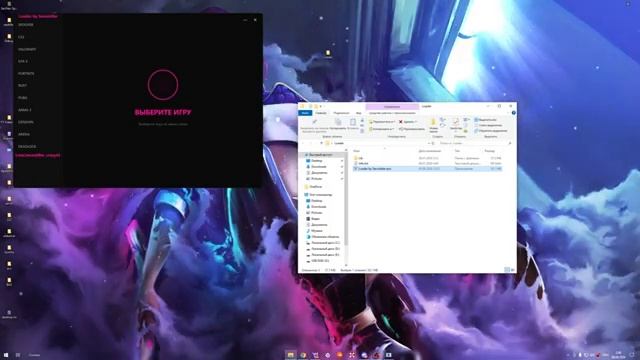
Task: Select the yellow folder in the file list
Action: coord(427,158)
